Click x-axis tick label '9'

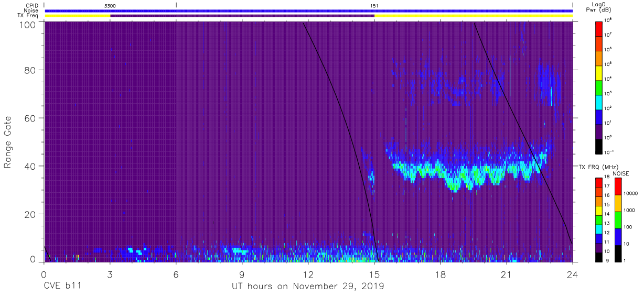[x=242, y=274]
